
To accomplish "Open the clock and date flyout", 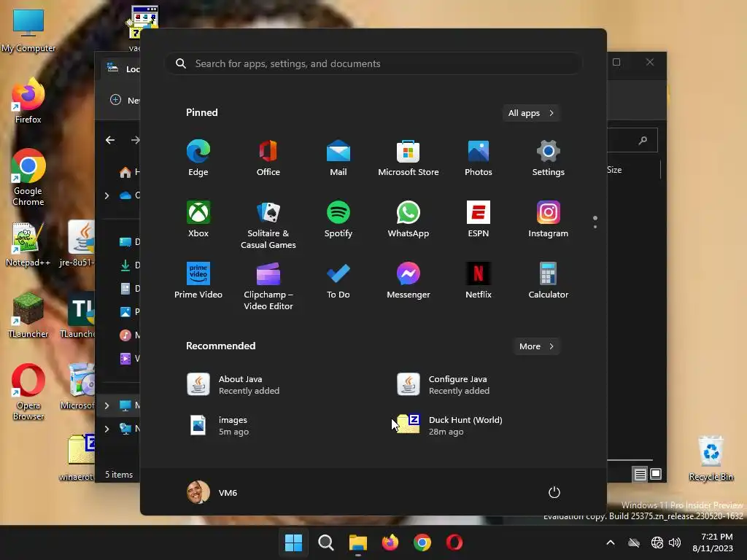I will [x=713, y=542].
